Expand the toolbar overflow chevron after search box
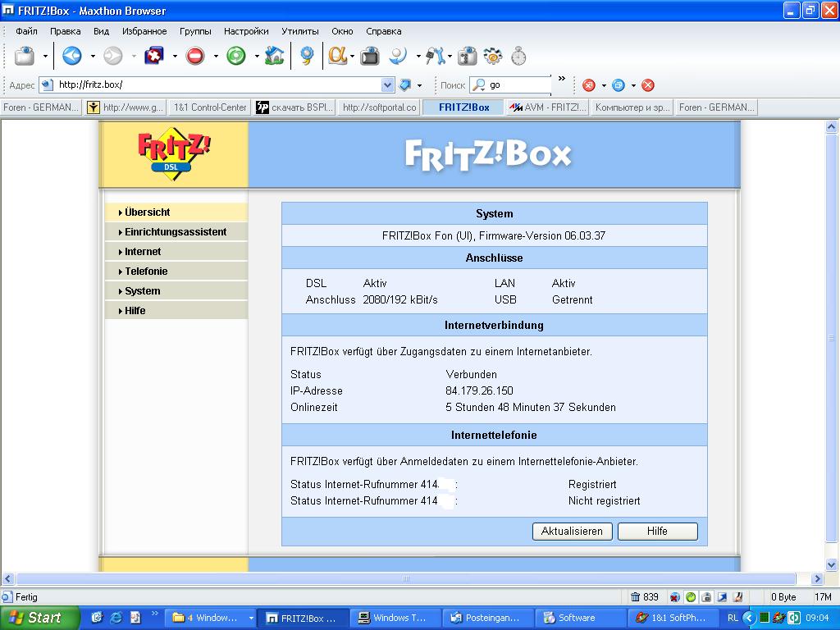Image resolution: width=840 pixels, height=630 pixels. tap(561, 79)
